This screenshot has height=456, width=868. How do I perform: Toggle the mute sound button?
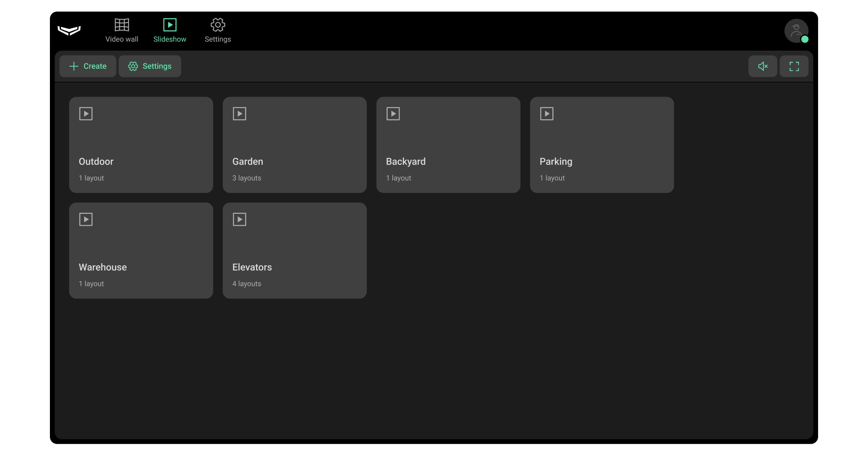click(763, 66)
